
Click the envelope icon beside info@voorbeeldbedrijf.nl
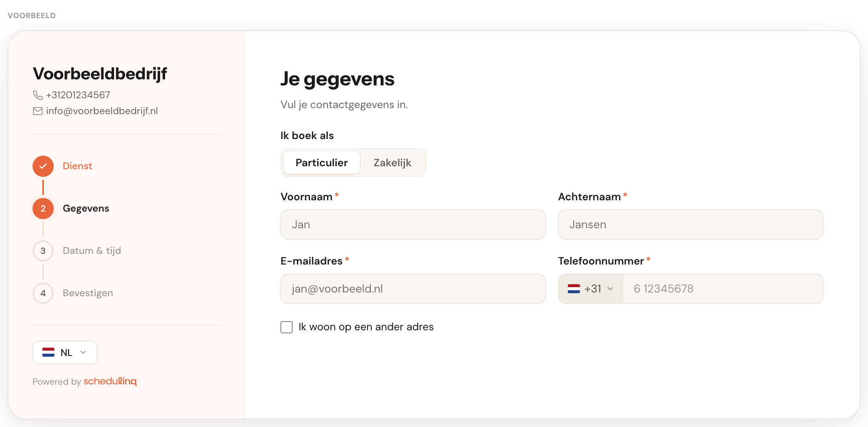38,111
